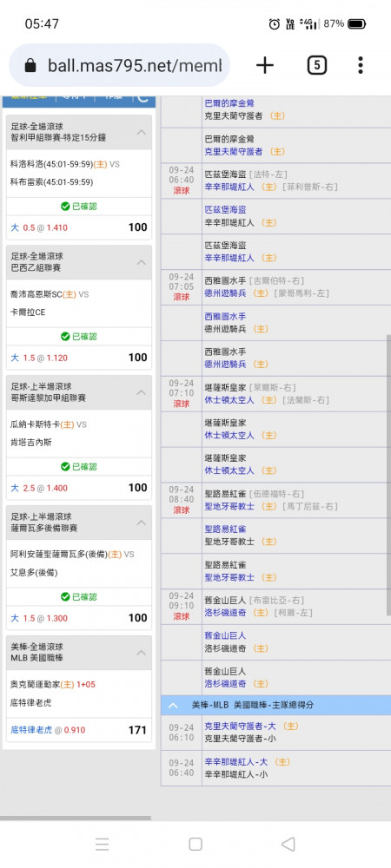Screen dimensions: 391x868
Task: Open a new browser tab with plus icon
Action: [265, 65]
